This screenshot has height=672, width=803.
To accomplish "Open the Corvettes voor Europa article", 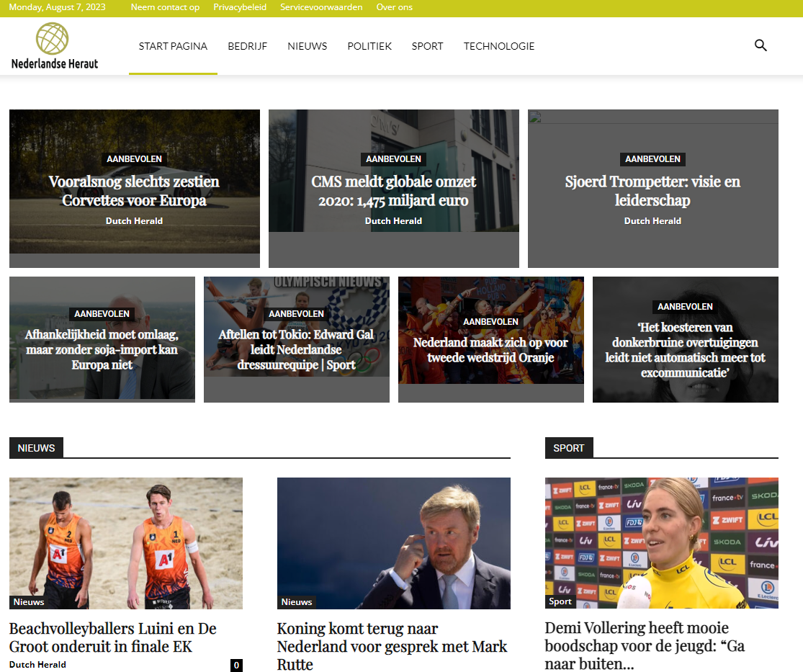I will [134, 191].
